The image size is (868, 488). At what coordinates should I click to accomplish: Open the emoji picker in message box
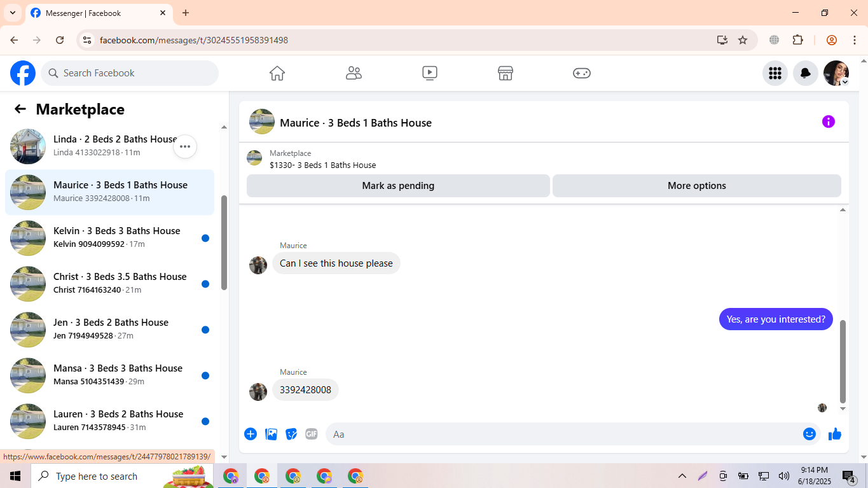pyautogui.click(x=809, y=434)
